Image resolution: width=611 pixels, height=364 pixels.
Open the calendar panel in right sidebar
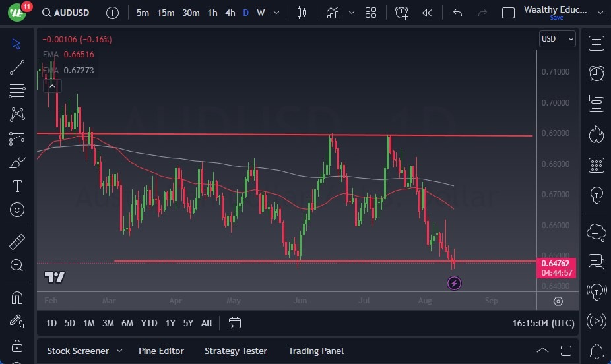click(596, 164)
